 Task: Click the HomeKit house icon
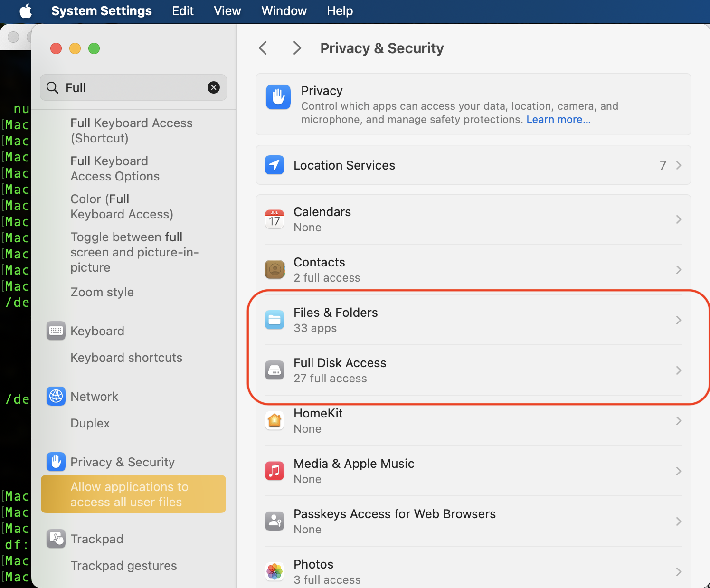(x=275, y=421)
